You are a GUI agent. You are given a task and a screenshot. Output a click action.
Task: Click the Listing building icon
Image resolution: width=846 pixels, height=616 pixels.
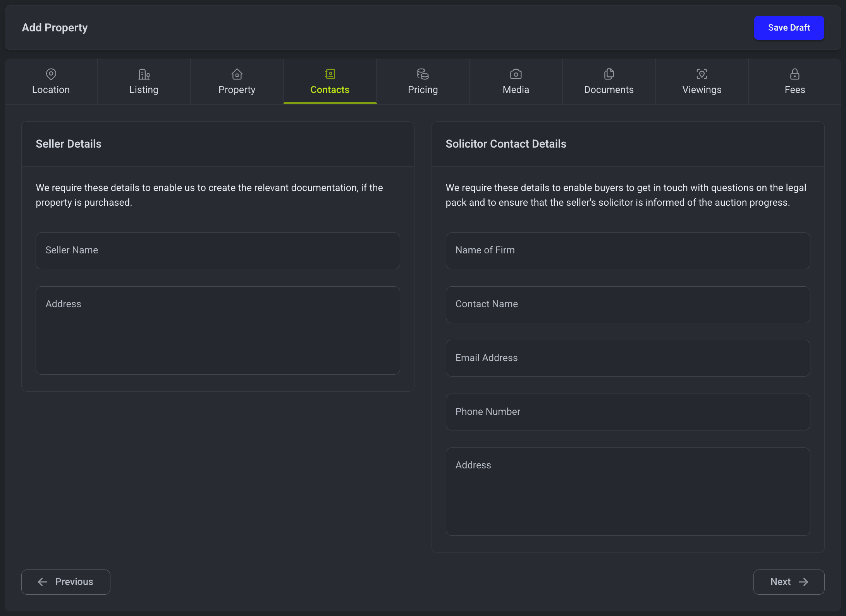[144, 74]
